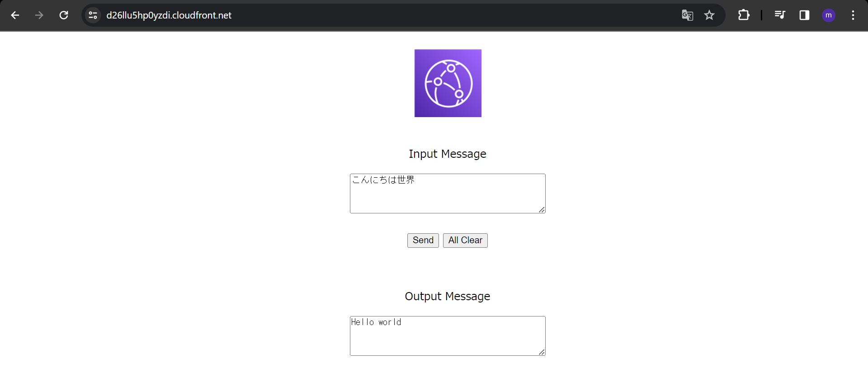Screen dimensions: 868x373
Task: Open site information icon in the address bar
Action: [93, 15]
